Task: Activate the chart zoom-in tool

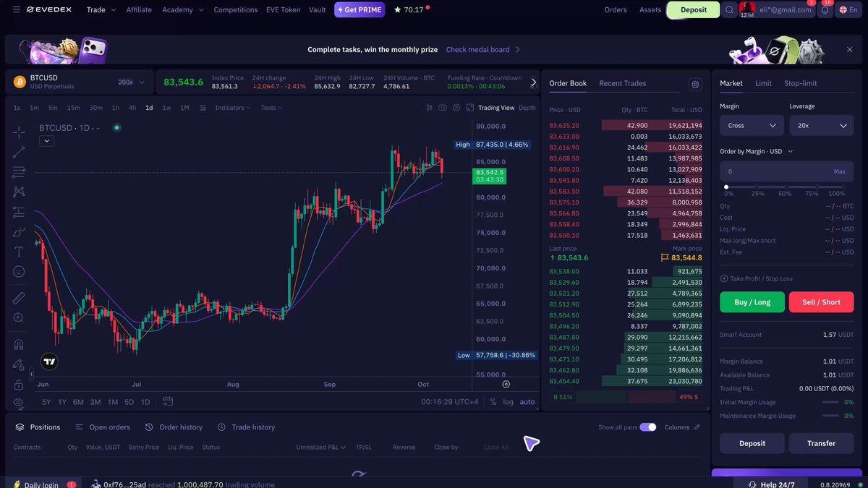Action: pos(19,318)
